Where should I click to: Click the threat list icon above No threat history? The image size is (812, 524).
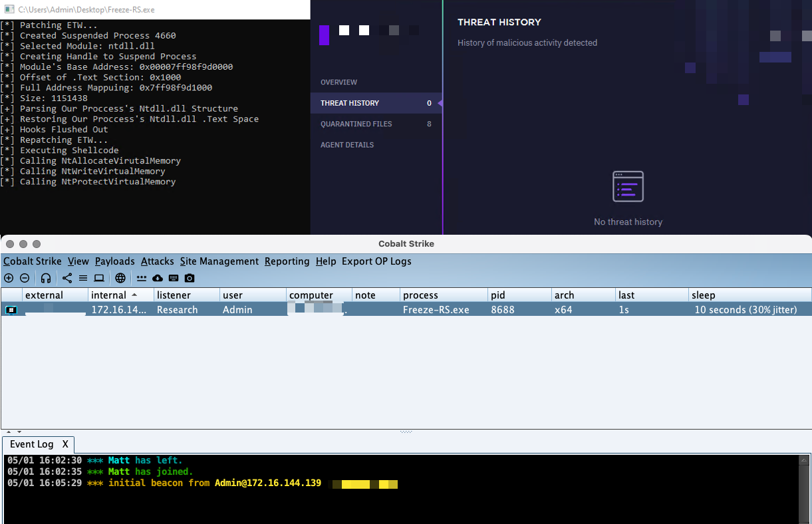628,186
